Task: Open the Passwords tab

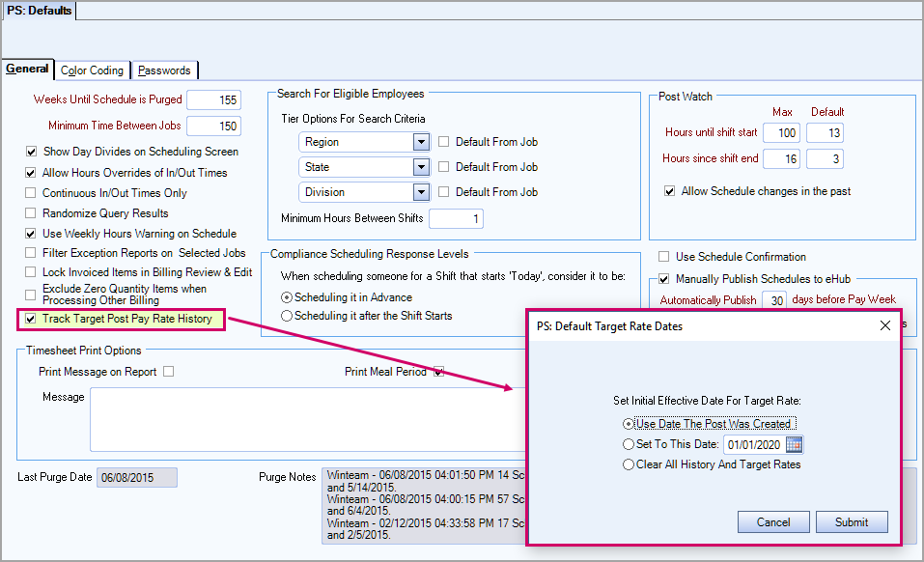Action: 164,70
